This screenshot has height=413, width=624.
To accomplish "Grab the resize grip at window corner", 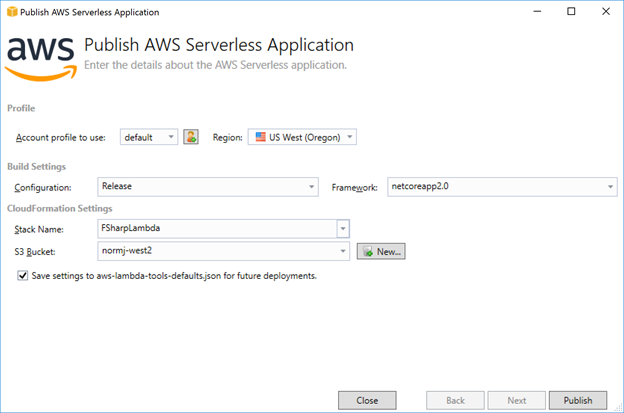I will tap(618, 408).
